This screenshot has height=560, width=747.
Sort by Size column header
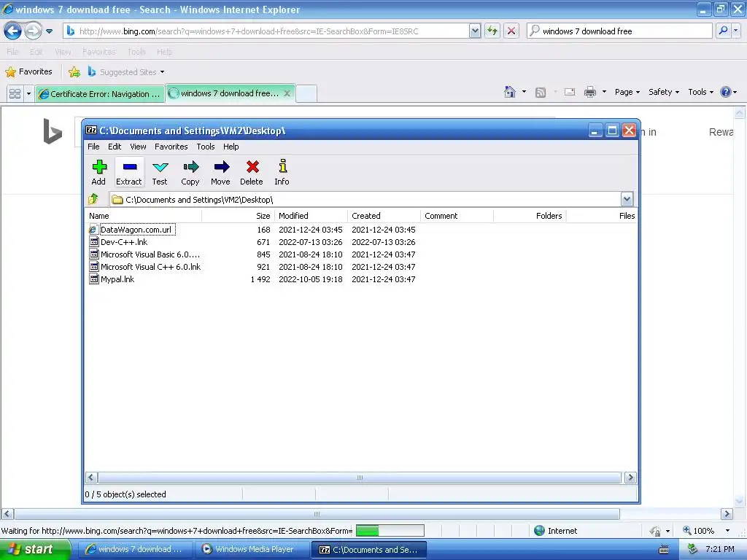tap(239, 216)
